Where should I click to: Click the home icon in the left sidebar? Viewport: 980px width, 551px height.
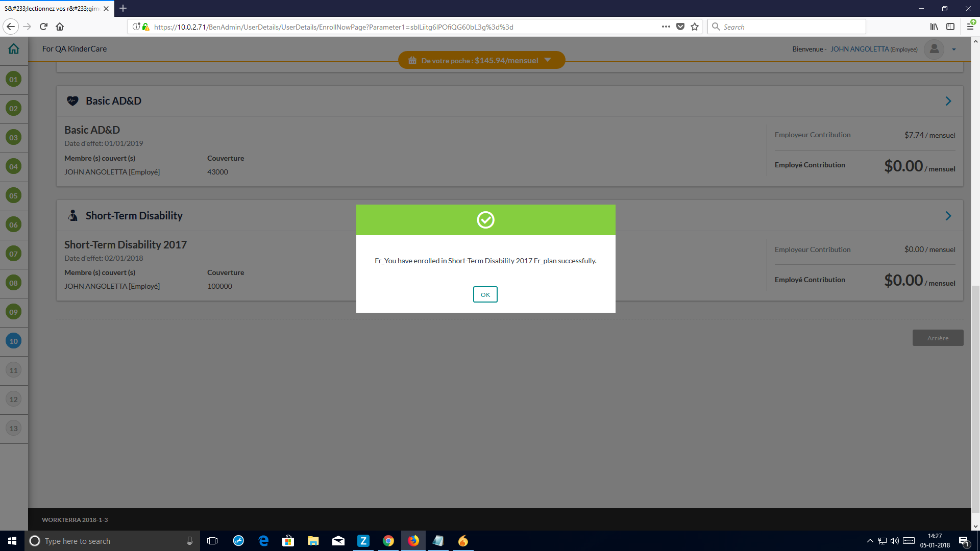tap(14, 49)
